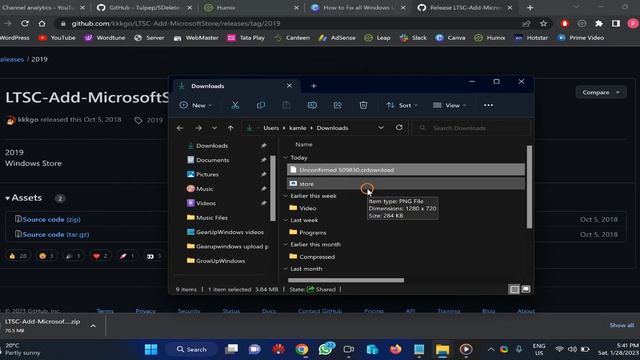This screenshot has width=640, height=360.
Task: Download Source code (tar.gz) asset
Action: click(56, 234)
